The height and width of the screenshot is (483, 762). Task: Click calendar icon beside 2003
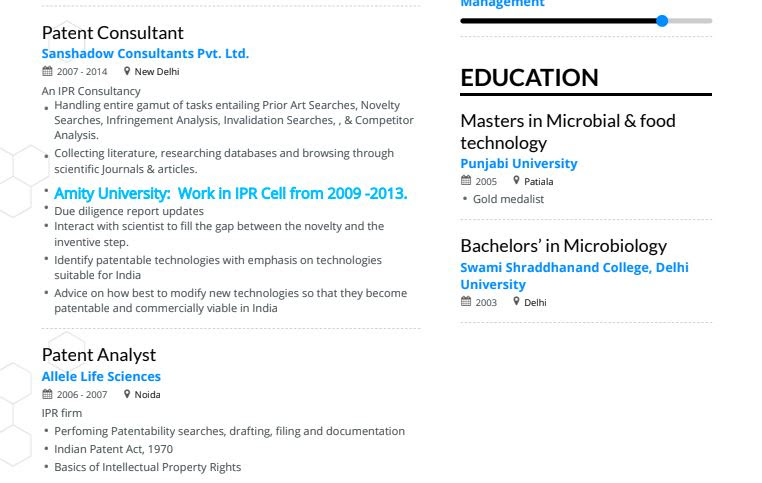tap(466, 302)
